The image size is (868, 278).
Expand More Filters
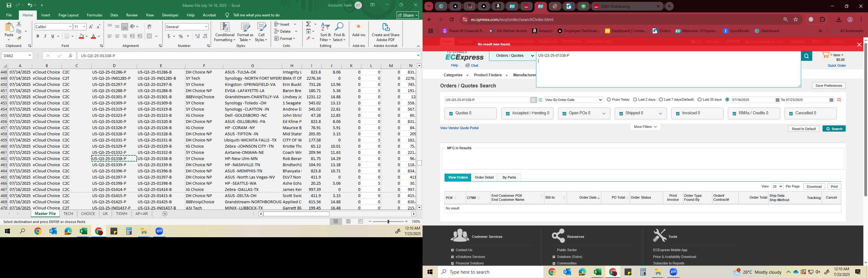coord(645,127)
